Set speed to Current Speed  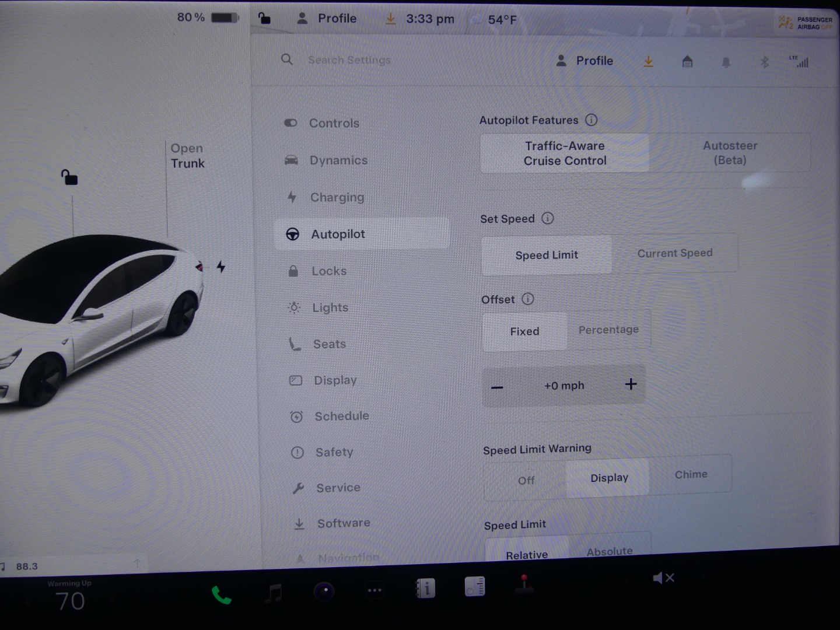[x=675, y=253]
